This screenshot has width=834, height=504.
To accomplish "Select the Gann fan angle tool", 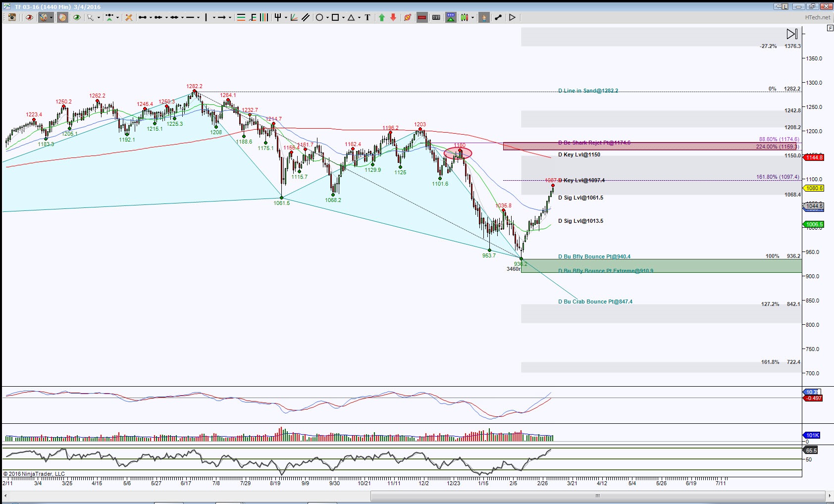I will pos(294,17).
